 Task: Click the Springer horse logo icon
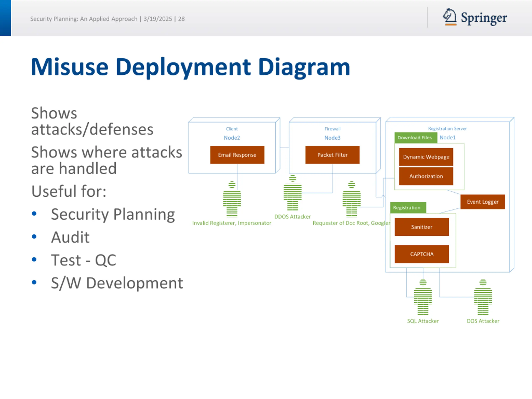tap(449, 17)
